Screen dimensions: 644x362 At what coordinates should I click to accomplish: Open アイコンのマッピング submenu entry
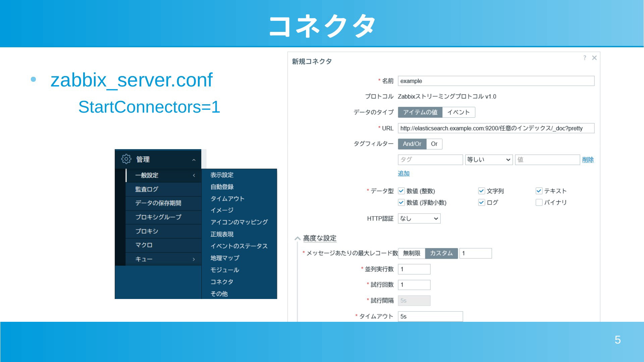(239, 222)
